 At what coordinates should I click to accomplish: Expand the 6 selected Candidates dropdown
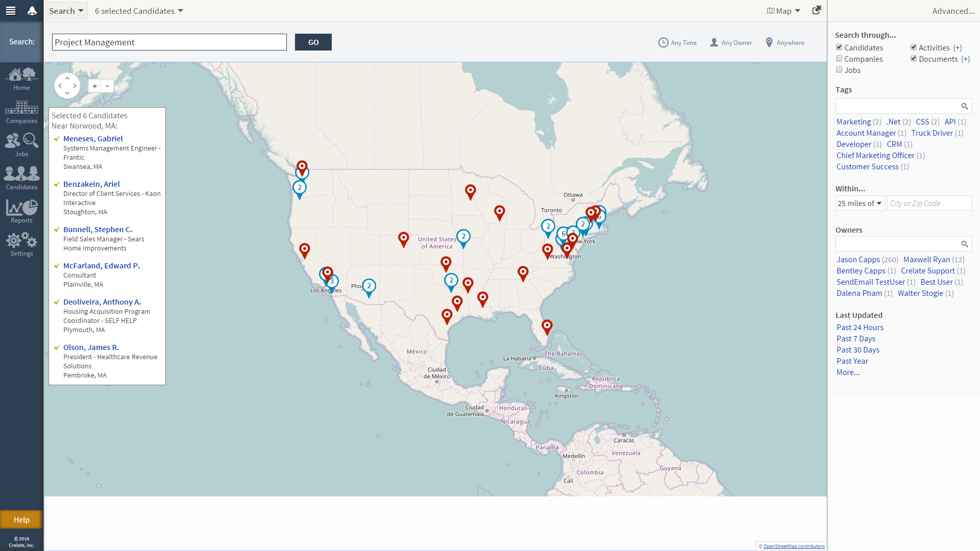point(139,11)
